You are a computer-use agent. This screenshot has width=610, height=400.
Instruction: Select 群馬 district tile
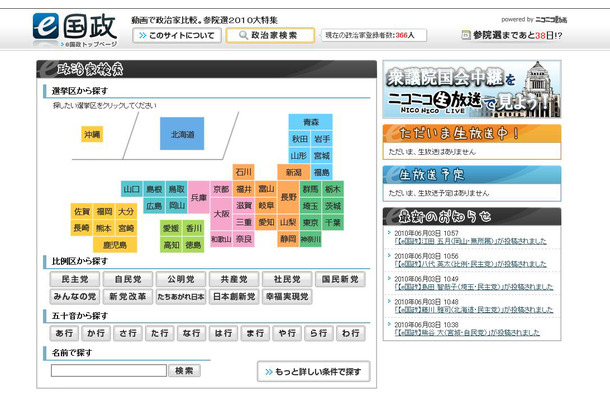click(x=310, y=189)
